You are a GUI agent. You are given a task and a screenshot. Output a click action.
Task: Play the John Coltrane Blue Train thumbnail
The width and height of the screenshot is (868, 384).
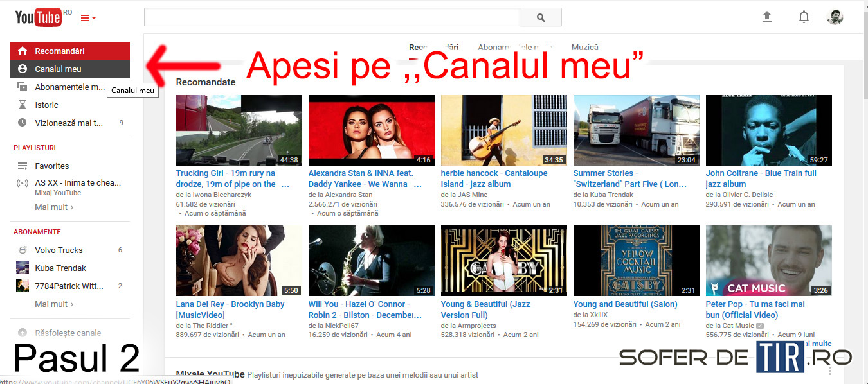coord(768,130)
